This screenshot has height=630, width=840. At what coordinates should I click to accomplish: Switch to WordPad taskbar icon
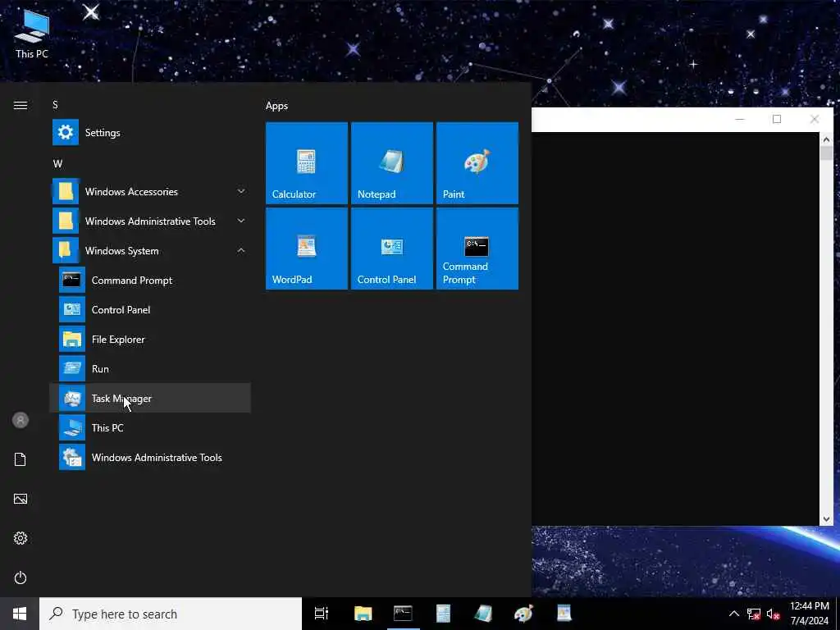(x=564, y=614)
